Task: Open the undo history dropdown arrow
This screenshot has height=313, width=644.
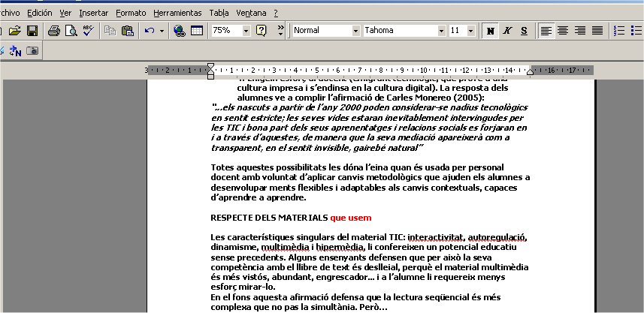Action: (x=162, y=31)
